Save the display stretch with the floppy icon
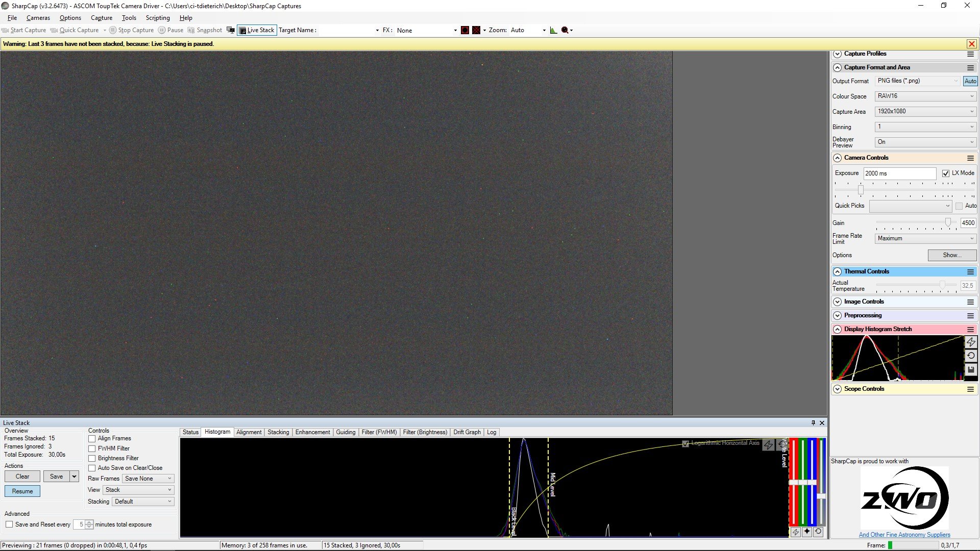The height and width of the screenshot is (551, 980). pos(971,369)
